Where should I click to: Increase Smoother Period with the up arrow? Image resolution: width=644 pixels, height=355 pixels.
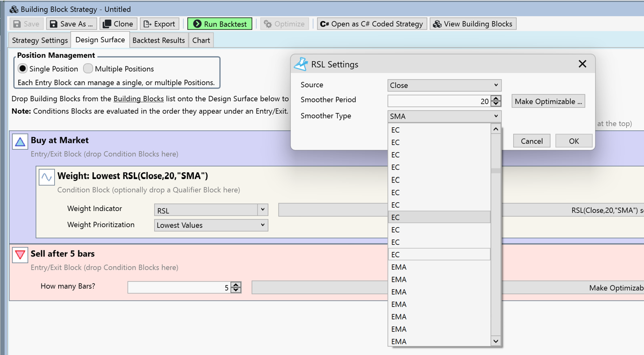tap(496, 98)
